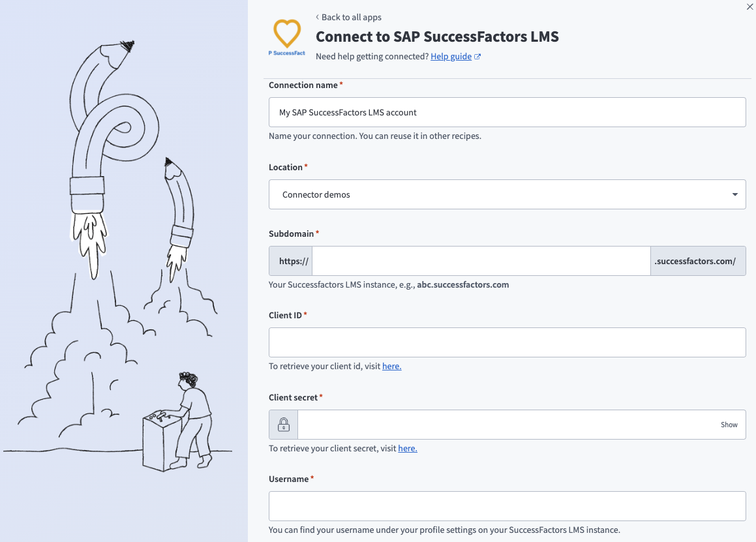The image size is (756, 542).
Task: Click the Connect to SAP SuccessFactors LMS heading
Action: 437,37
